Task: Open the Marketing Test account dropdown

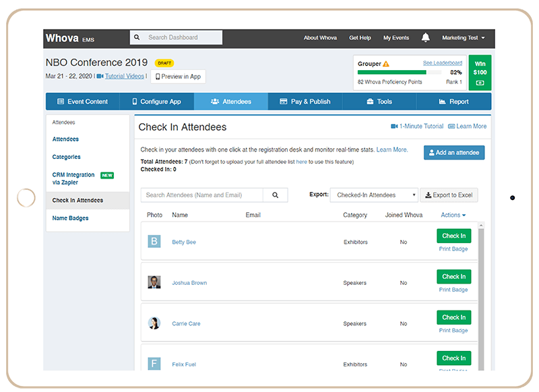Action: pyautogui.click(x=463, y=38)
